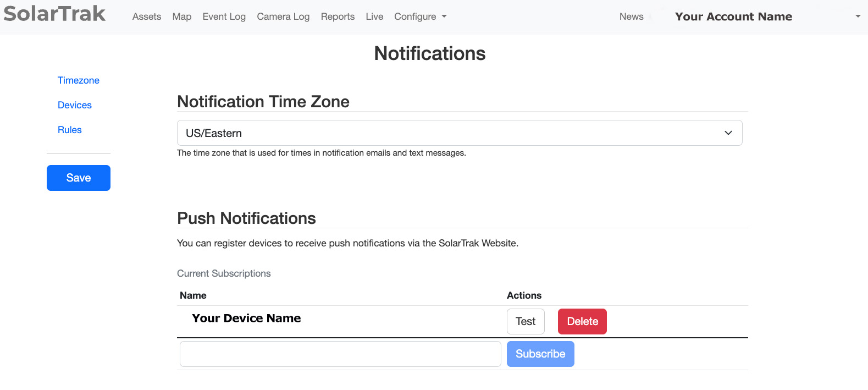Image resolution: width=868 pixels, height=390 pixels.
Task: Jump to the Devices section
Action: 75,105
